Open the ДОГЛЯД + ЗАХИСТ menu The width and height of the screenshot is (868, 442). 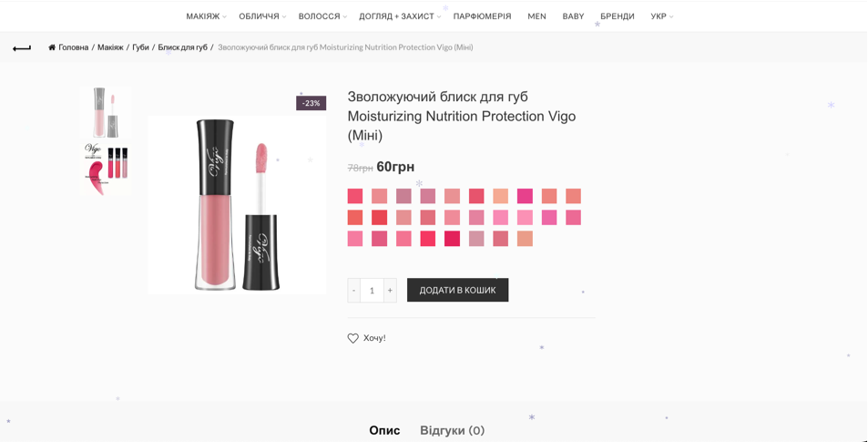coord(400,16)
